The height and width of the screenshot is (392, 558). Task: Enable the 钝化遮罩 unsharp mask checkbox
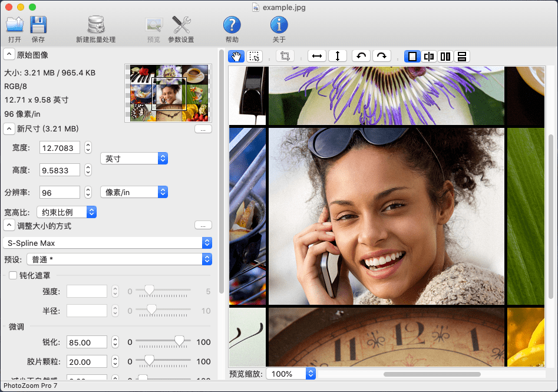point(13,275)
